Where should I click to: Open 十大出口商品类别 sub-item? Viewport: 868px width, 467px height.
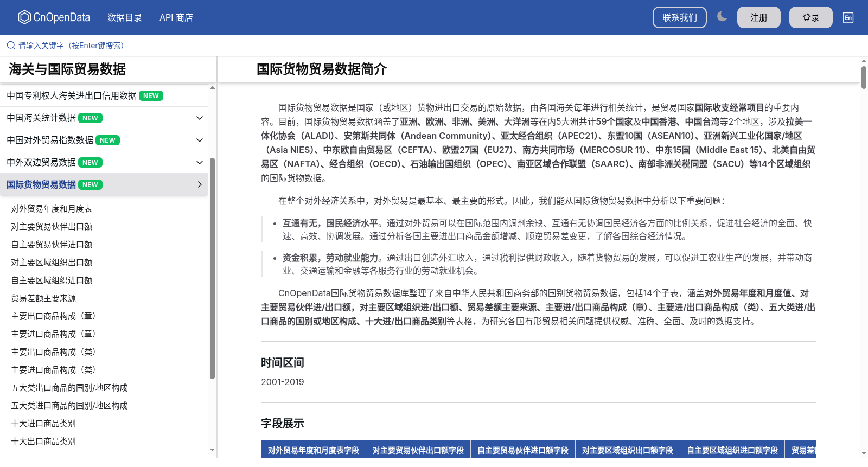click(x=43, y=441)
